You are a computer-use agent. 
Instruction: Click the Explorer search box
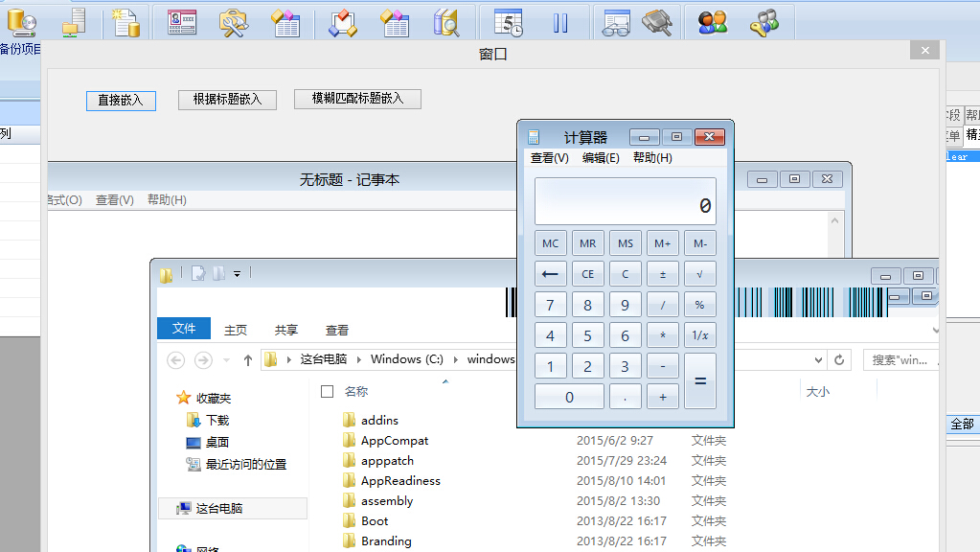[x=900, y=360]
